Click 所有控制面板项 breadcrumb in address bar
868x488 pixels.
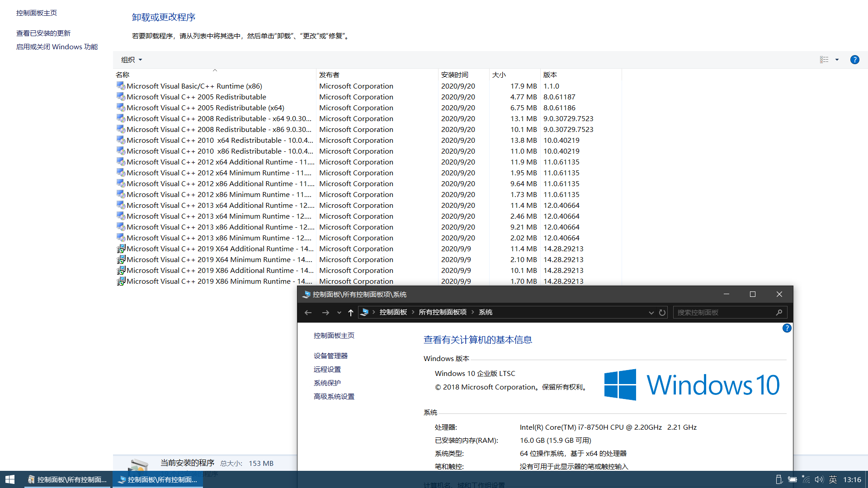(x=443, y=312)
